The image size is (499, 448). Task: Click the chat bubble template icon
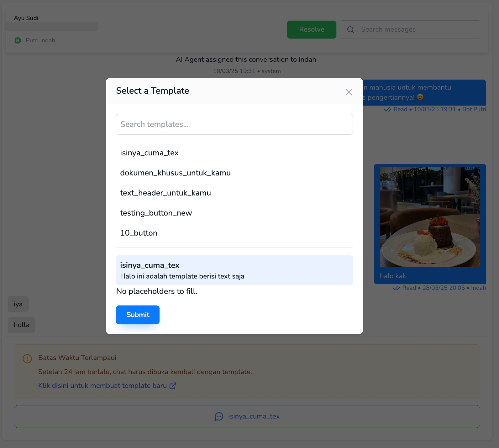tap(219, 416)
